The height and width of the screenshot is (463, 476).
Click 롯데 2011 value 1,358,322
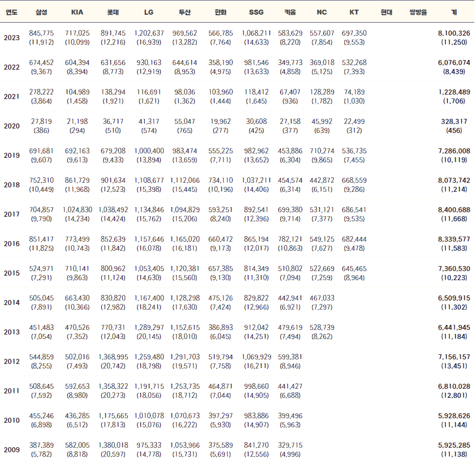[x=113, y=387]
